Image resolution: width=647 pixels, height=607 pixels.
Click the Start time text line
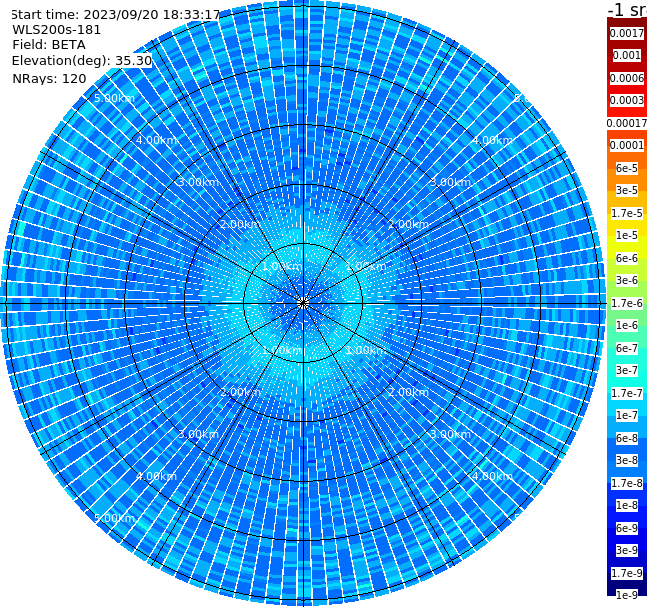[x=115, y=14]
